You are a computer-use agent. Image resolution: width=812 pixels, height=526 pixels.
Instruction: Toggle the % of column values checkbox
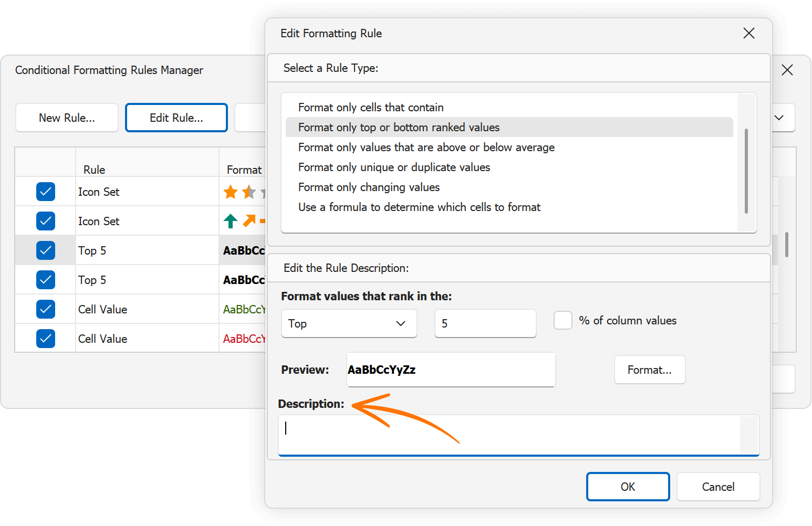tap(563, 321)
